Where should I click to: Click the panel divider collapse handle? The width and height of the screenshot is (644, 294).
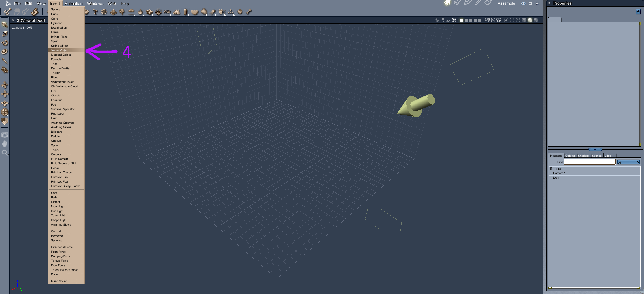coord(595,149)
